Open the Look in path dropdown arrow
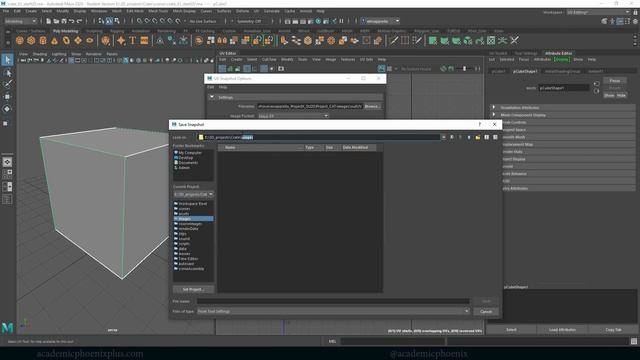This screenshot has width=640, height=360. click(443, 138)
